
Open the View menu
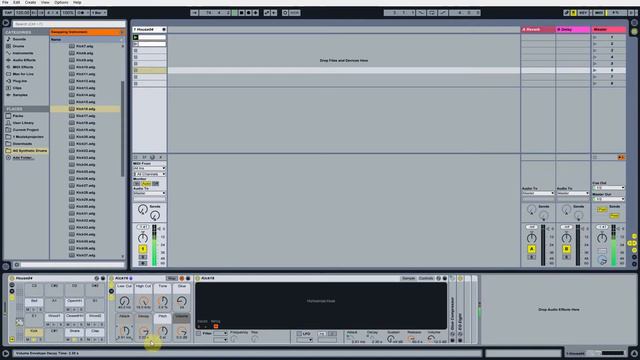click(45, 2)
